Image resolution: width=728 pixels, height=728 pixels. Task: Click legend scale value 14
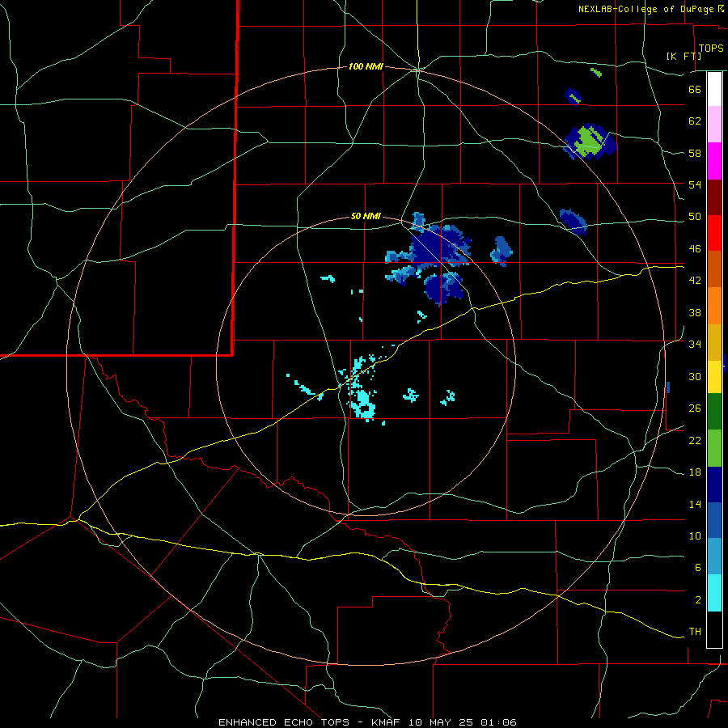click(x=695, y=504)
